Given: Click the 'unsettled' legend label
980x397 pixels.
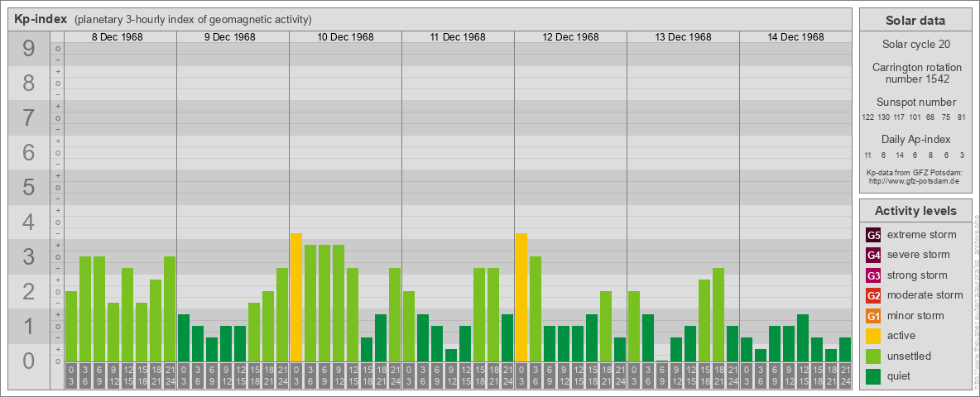Looking at the screenshot, I should pos(910,356).
